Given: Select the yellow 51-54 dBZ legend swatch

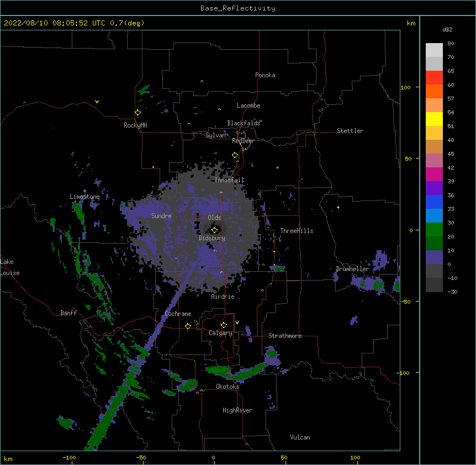Looking at the screenshot, I should (x=434, y=119).
